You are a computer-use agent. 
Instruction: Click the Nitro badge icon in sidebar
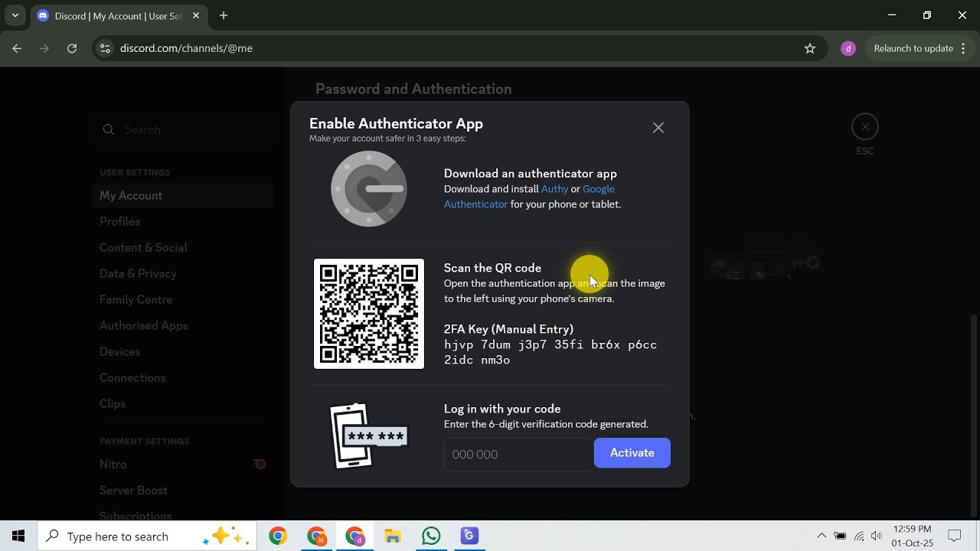click(260, 464)
